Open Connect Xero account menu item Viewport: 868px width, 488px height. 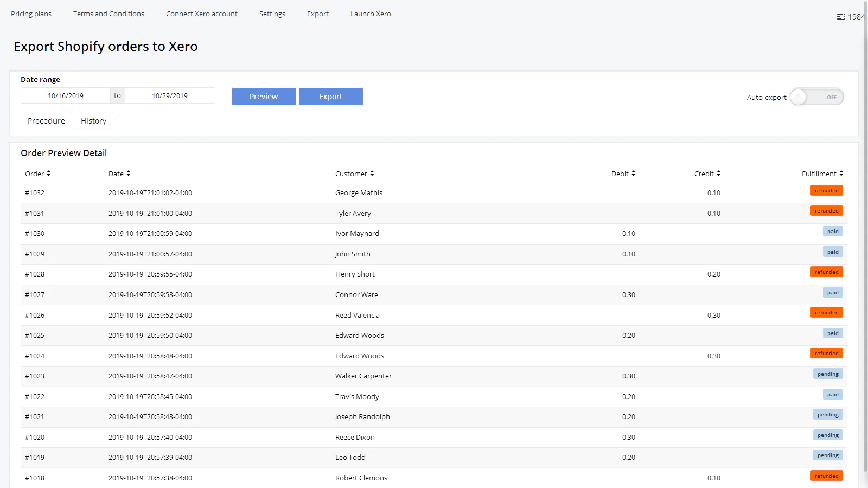202,14
